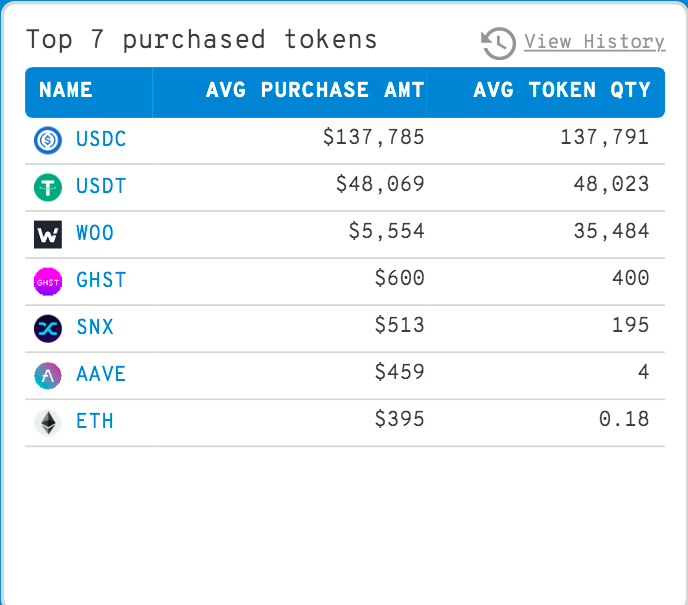Open the View History link
The image size is (688, 605).
pos(595,42)
